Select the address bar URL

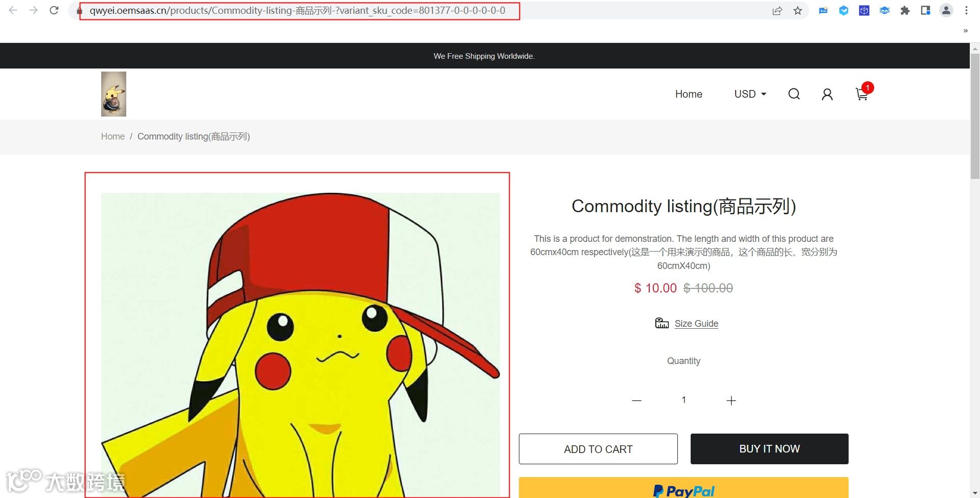click(297, 11)
